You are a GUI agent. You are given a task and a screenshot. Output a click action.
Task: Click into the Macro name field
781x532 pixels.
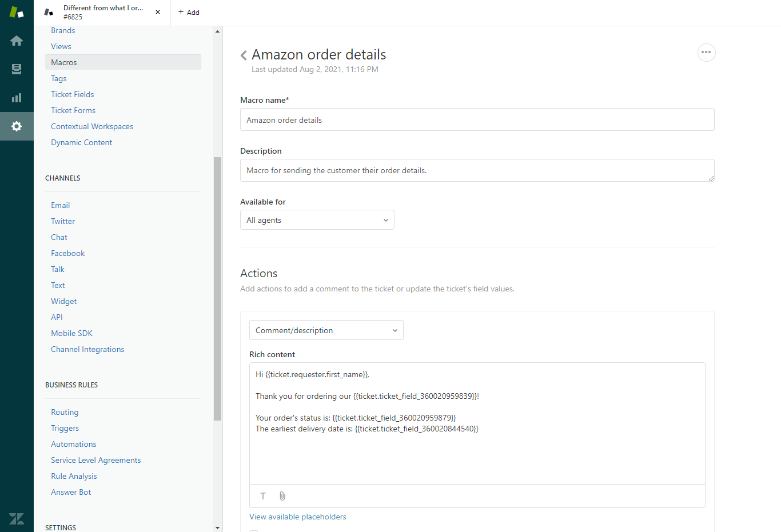click(477, 119)
